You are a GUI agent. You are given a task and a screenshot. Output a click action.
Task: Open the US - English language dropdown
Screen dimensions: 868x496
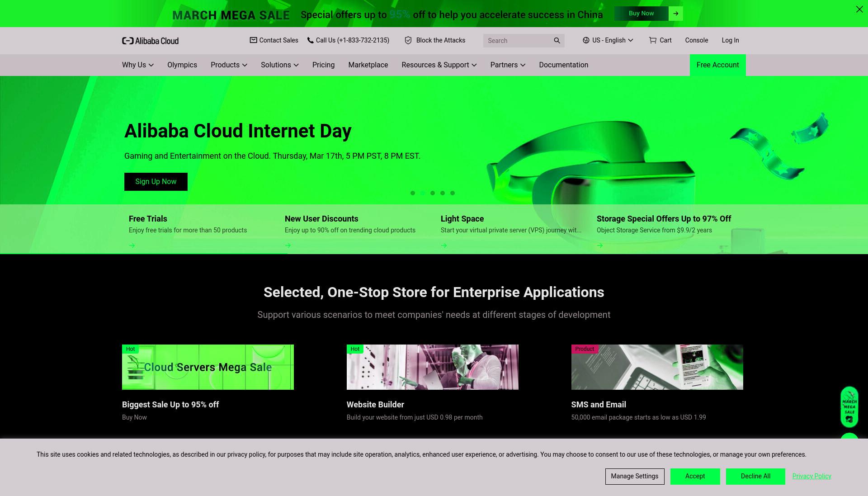tap(608, 40)
